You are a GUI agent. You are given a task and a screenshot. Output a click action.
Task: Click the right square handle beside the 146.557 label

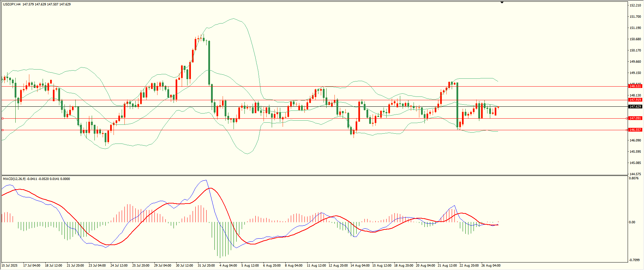[627, 130]
